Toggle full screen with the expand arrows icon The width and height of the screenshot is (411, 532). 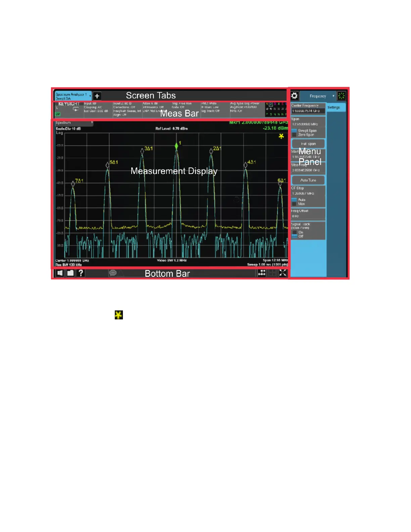(x=283, y=273)
